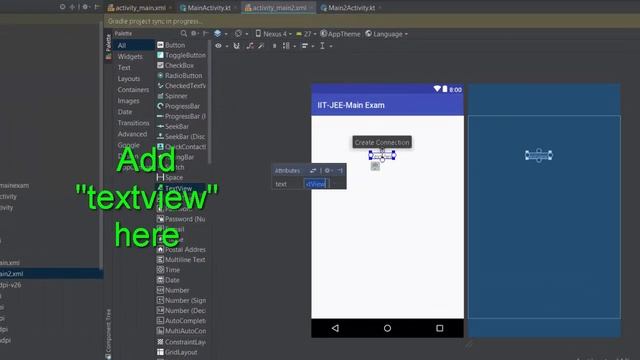The image size is (640, 360).
Task: Pick the SeekBar widget icon
Action: [x=160, y=127]
